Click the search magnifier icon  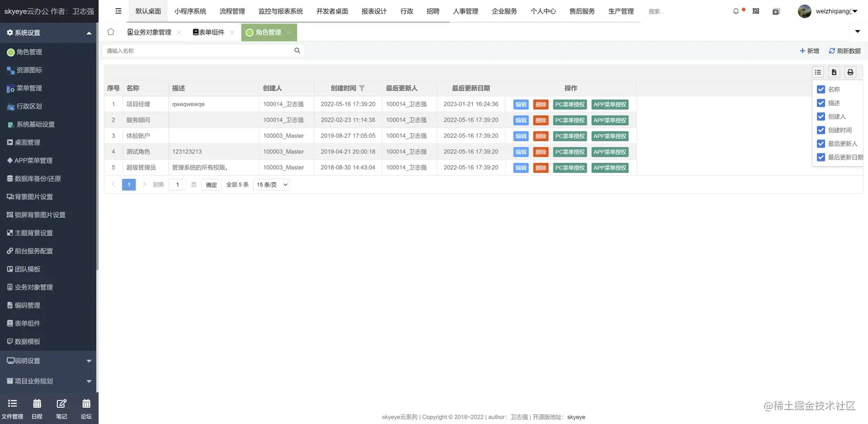click(297, 51)
